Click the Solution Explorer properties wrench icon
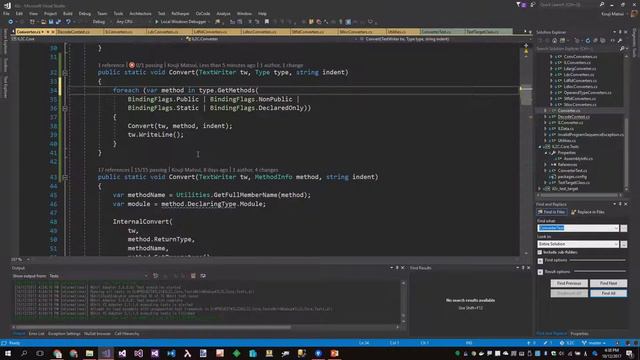 [620, 40]
